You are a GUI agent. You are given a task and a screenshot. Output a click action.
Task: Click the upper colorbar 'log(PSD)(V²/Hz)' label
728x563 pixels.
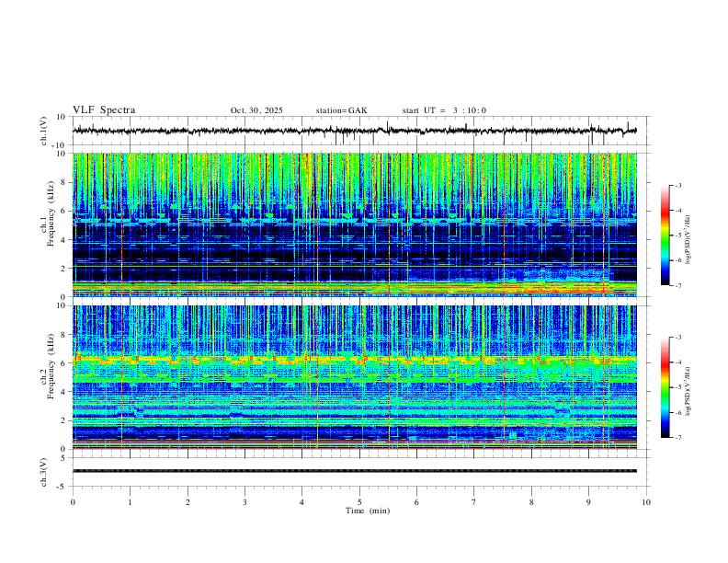click(688, 240)
